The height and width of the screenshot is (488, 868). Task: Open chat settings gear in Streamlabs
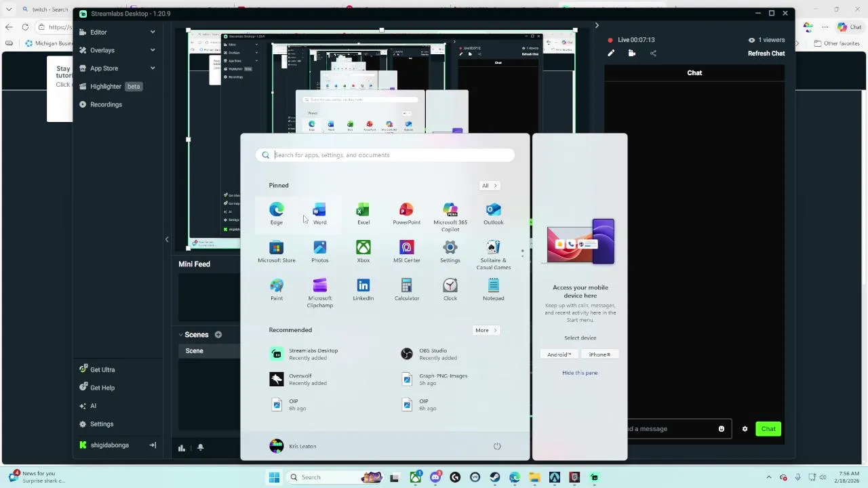pyautogui.click(x=745, y=428)
